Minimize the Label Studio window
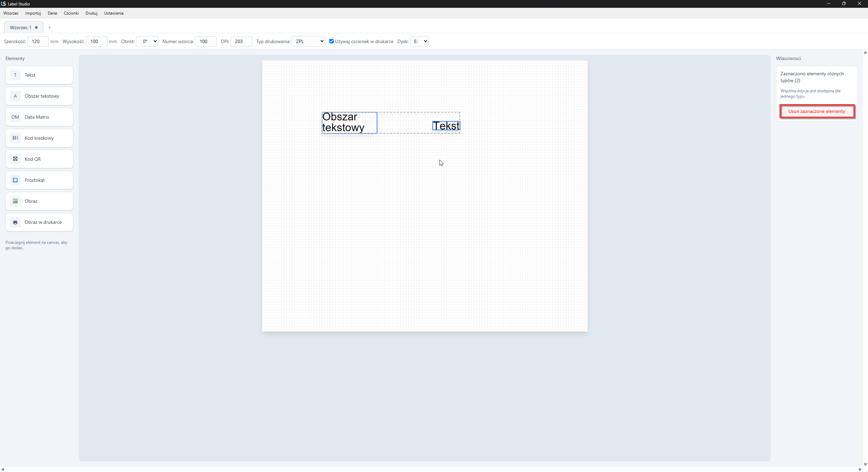868x472 pixels. pyautogui.click(x=829, y=4)
